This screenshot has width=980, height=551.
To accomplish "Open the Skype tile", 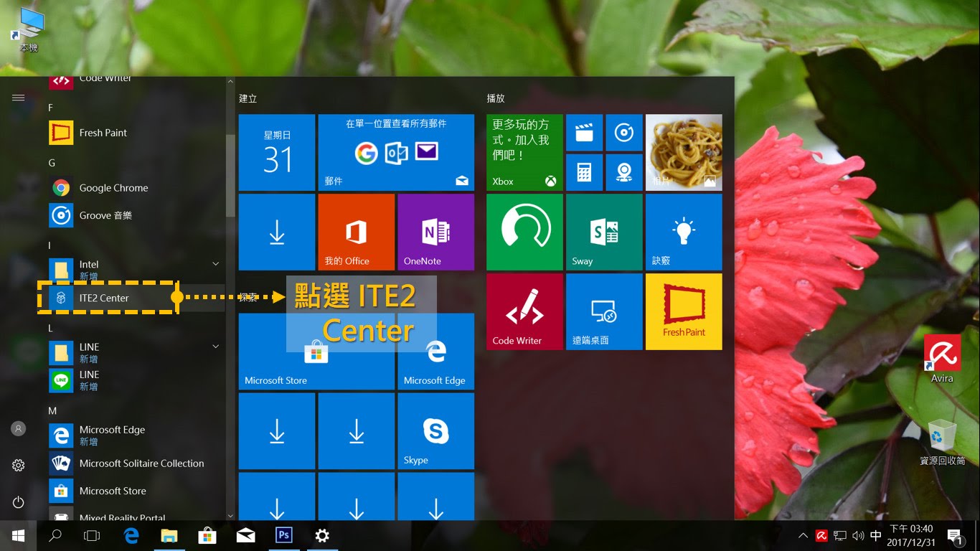I will coord(436,431).
